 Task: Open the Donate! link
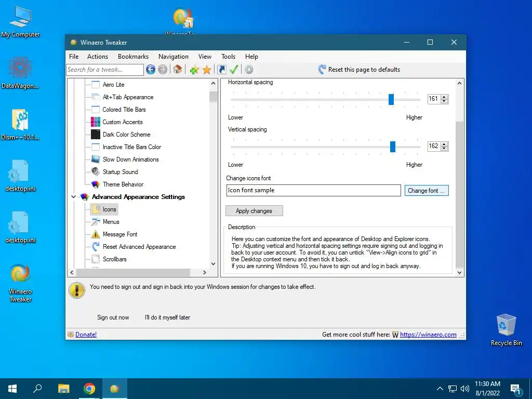(86, 335)
